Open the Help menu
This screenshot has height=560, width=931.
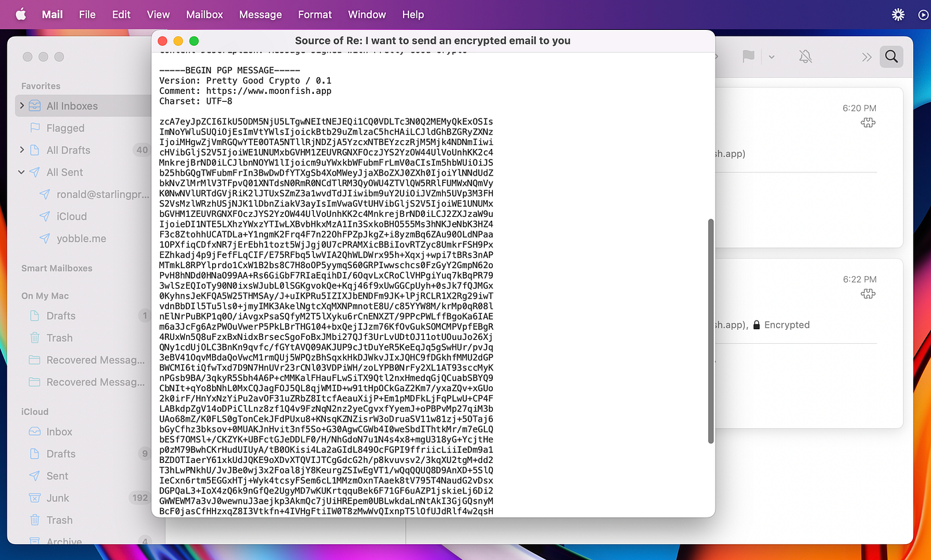pyautogui.click(x=413, y=14)
